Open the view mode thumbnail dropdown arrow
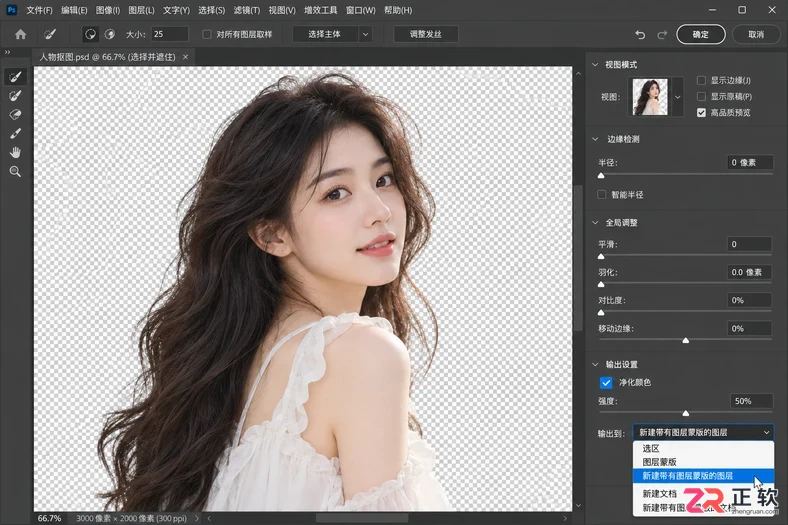The height and width of the screenshot is (525, 788). pyautogui.click(x=677, y=97)
